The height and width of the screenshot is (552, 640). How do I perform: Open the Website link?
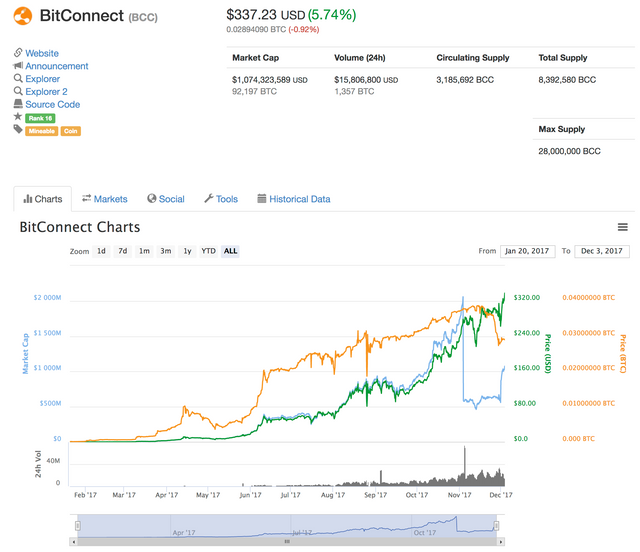42,53
